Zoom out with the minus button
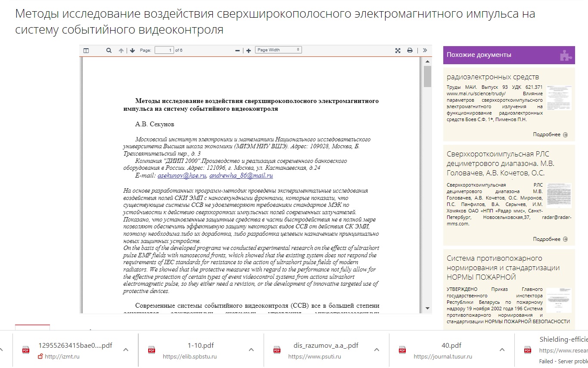The height and width of the screenshot is (368, 588). [x=237, y=50]
